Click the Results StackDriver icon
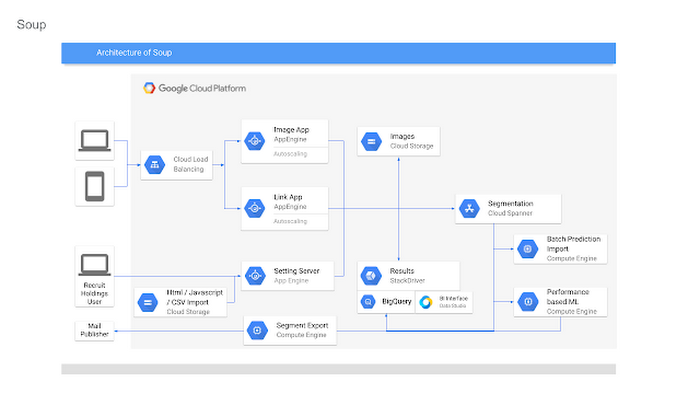700x394 pixels. pos(371,276)
